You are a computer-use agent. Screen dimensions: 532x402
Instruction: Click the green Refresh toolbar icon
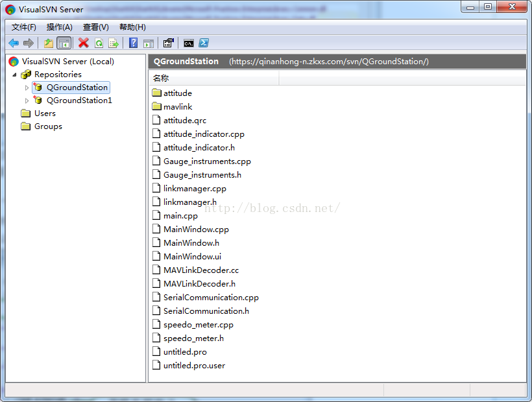coord(99,43)
